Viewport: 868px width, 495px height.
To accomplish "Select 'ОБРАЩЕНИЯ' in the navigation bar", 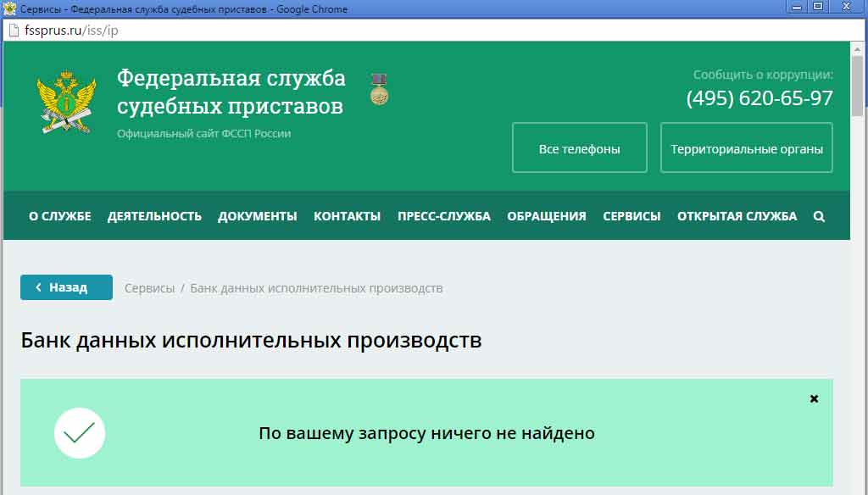I will coord(547,216).
